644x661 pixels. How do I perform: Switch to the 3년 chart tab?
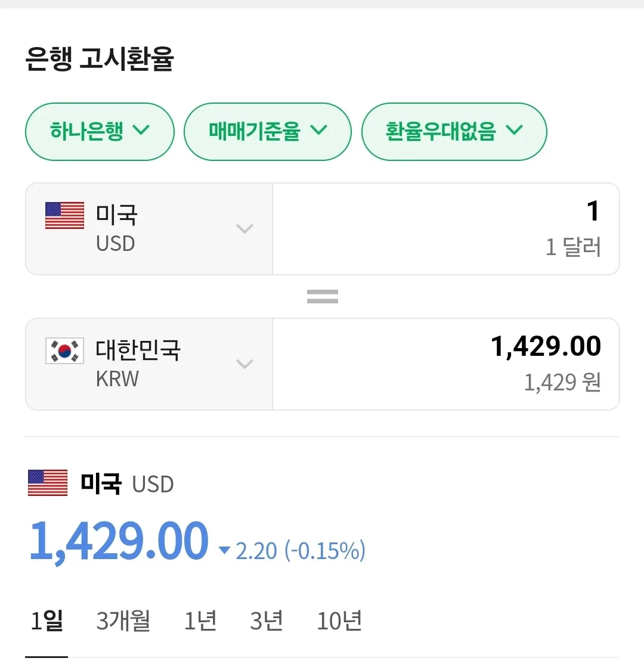tap(267, 621)
